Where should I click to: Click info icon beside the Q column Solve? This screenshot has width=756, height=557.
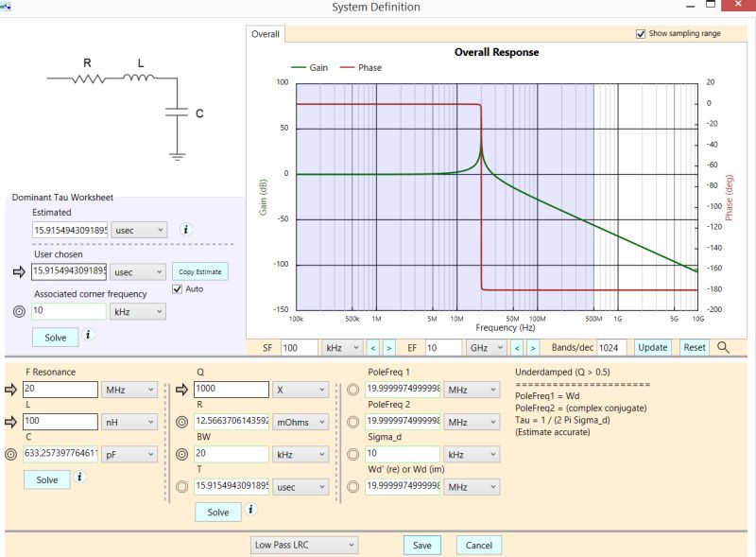[x=250, y=512]
